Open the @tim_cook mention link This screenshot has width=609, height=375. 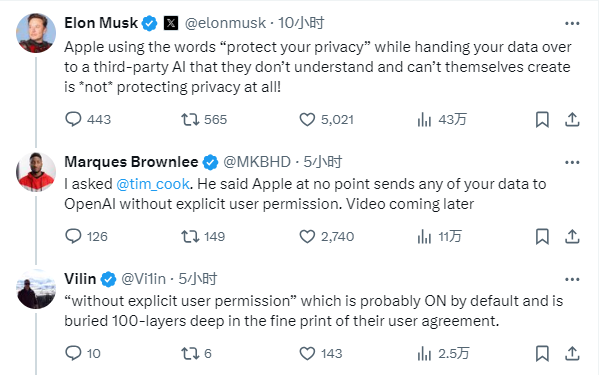coord(153,184)
